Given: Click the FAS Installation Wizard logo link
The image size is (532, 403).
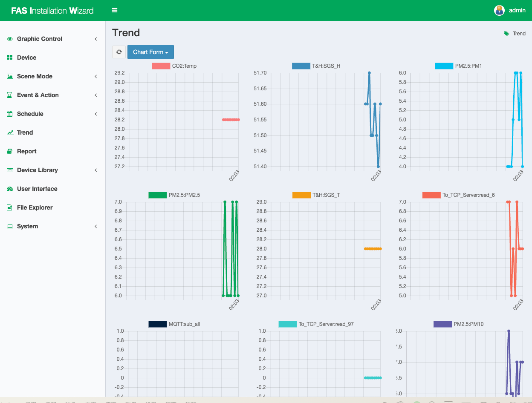Looking at the screenshot, I should click(x=52, y=11).
